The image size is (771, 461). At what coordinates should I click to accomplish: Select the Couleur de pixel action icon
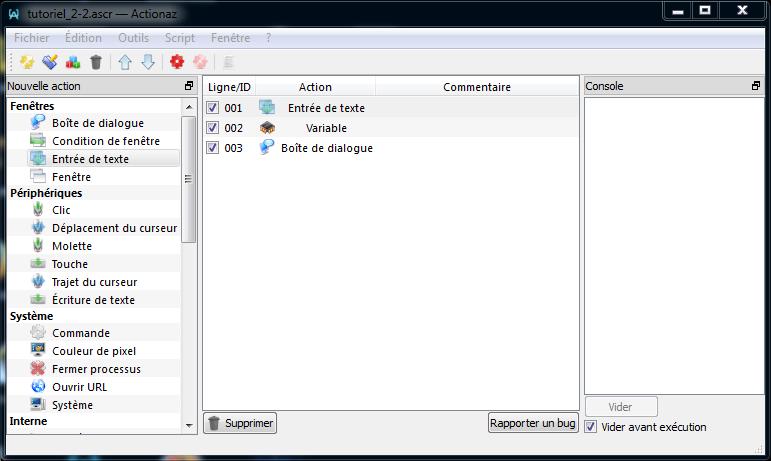[38, 351]
